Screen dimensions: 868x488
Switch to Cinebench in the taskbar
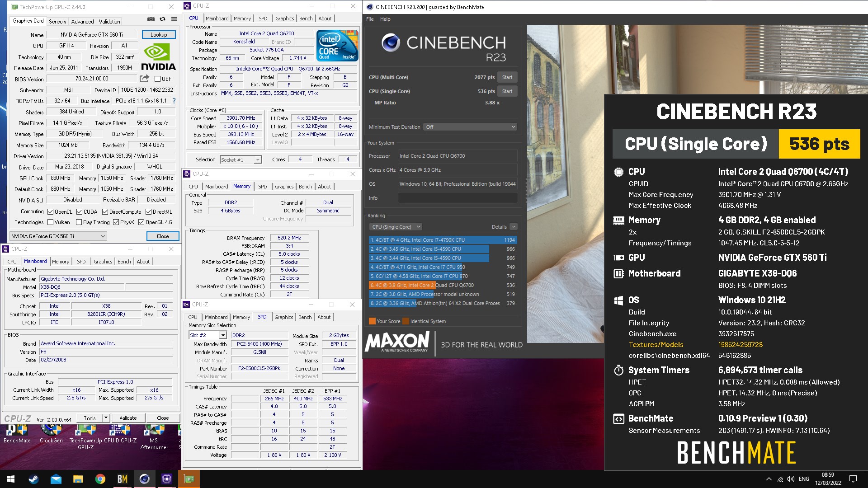[x=145, y=479]
